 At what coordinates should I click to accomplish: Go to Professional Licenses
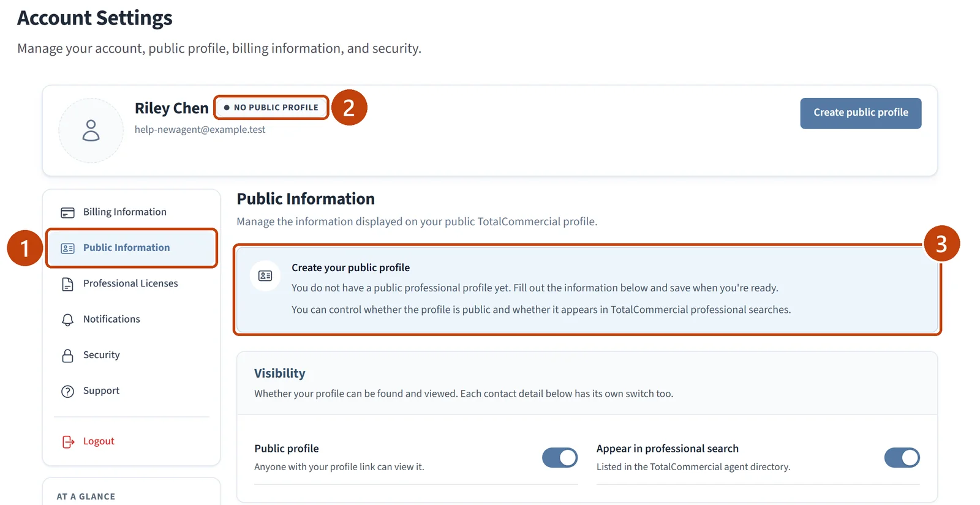[132, 283]
